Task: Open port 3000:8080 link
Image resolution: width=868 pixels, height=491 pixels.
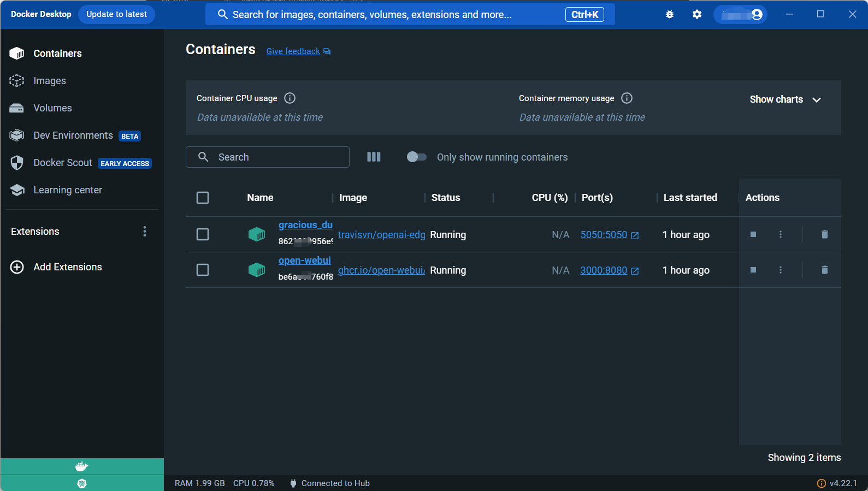Action: coord(604,270)
